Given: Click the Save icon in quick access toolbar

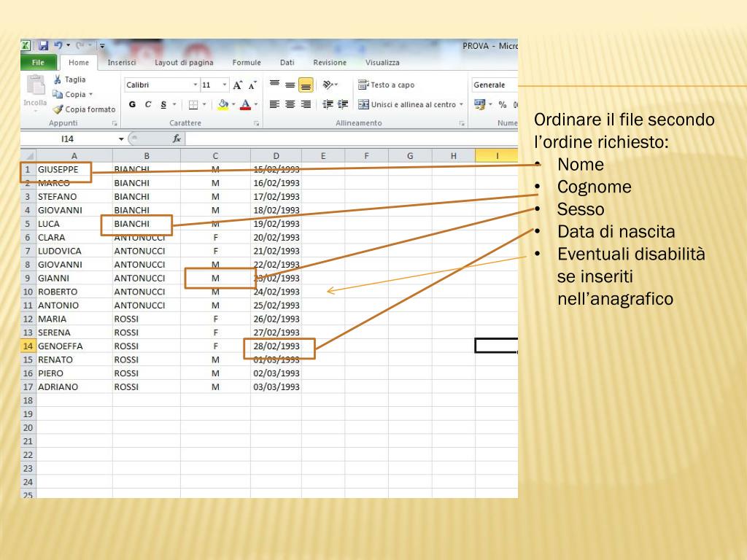Looking at the screenshot, I should [x=43, y=45].
